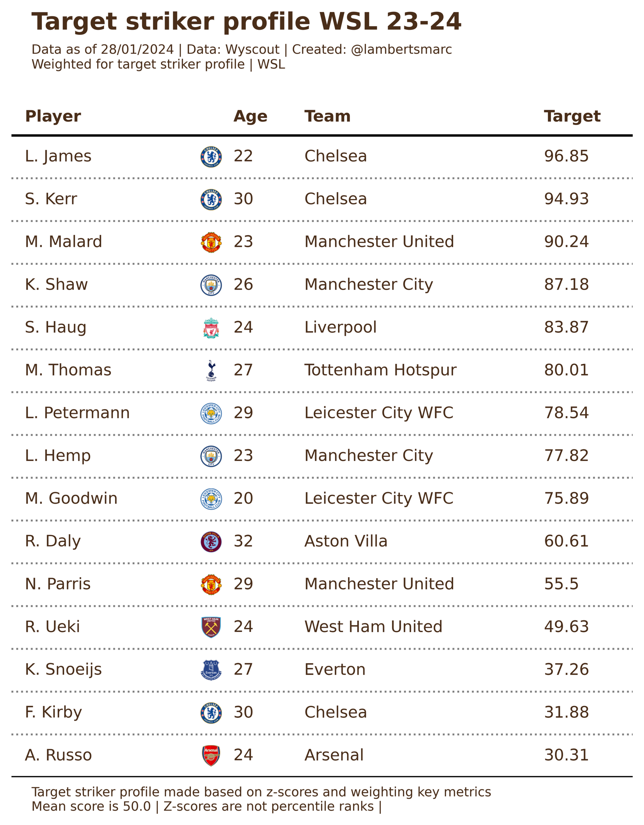Click the Team column header
Viewport: 644px width, 825px height.
coord(327,116)
